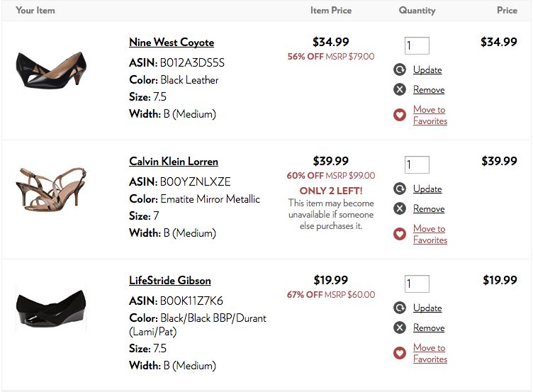Focus the quantity field for Calvin Klein Lorren
This screenshot has height=392, width=533.
click(x=417, y=164)
